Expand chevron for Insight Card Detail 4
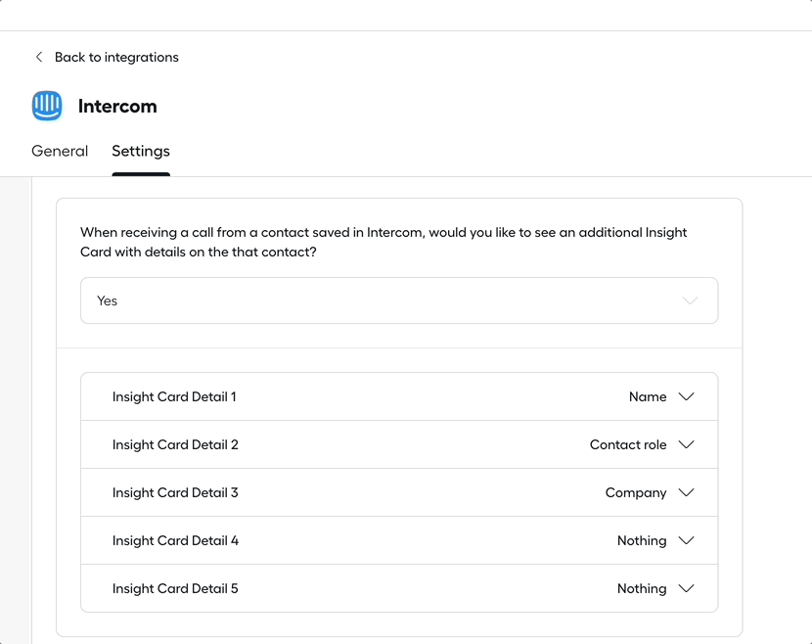This screenshot has height=644, width=812. pos(686,540)
